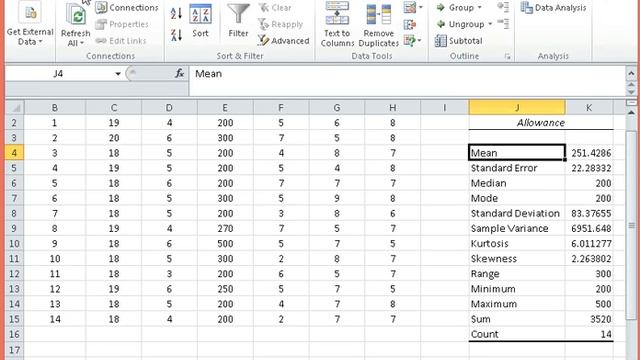Open the Outline dialog launcher
Viewport: 640px width, 360px height.
coord(507,57)
